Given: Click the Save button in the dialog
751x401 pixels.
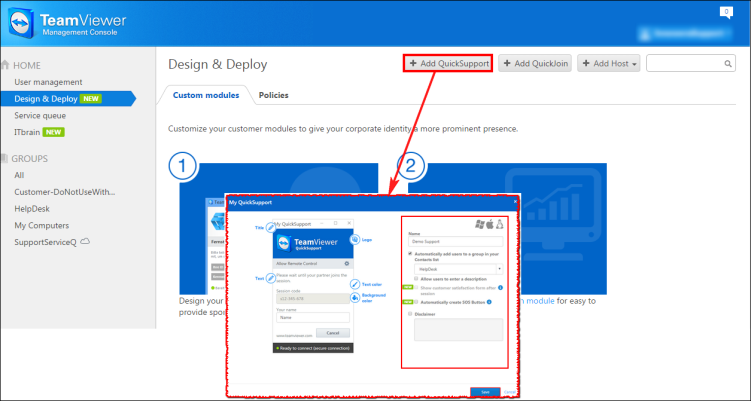Looking at the screenshot, I should pos(485,392).
